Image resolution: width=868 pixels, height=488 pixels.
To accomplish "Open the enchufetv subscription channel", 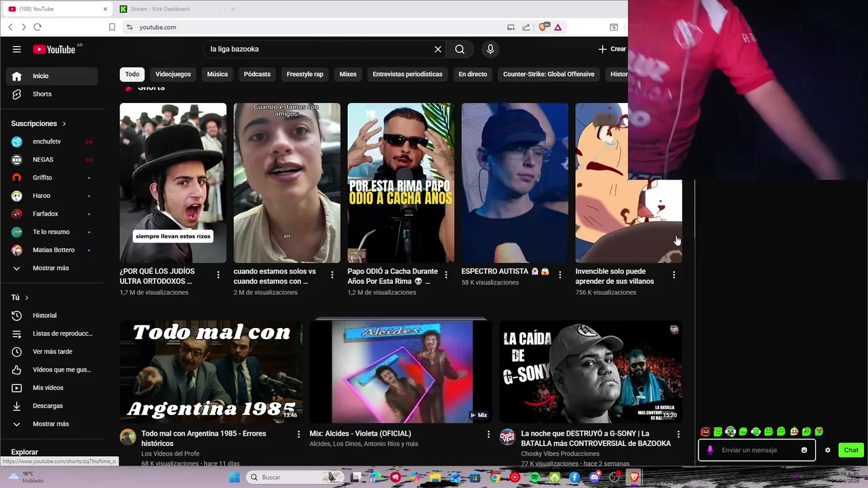I will point(52,142).
